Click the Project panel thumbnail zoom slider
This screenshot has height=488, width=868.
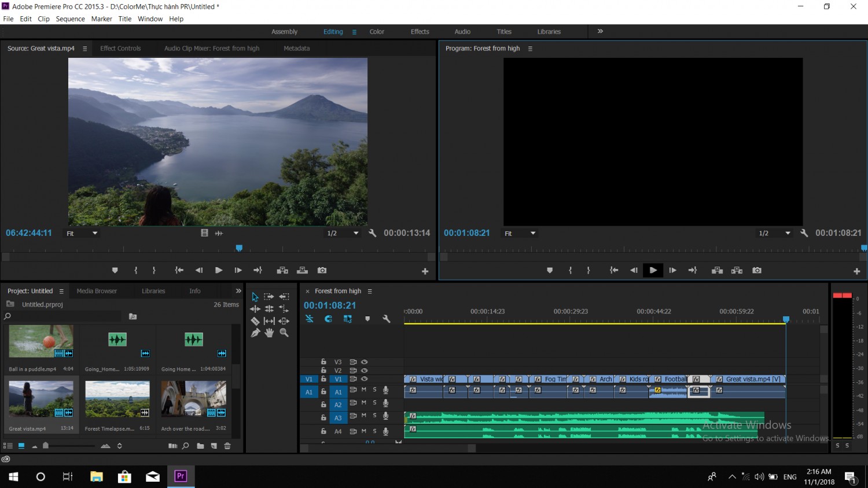[46, 446]
